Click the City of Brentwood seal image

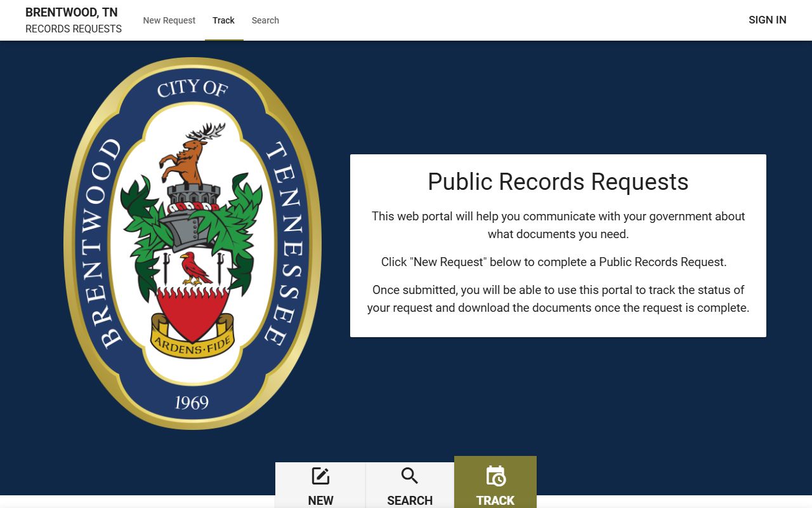point(193,244)
